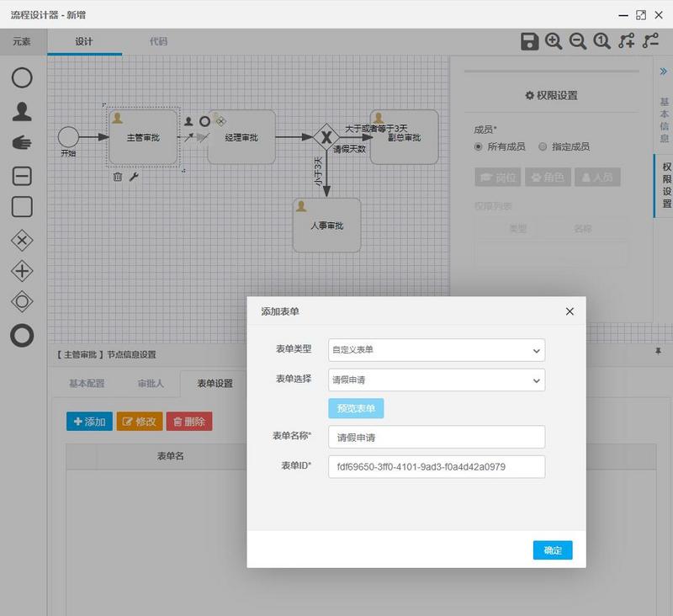Open wrench settings on 主管审批 node
Viewport: 673px width, 616px height.
[x=133, y=177]
